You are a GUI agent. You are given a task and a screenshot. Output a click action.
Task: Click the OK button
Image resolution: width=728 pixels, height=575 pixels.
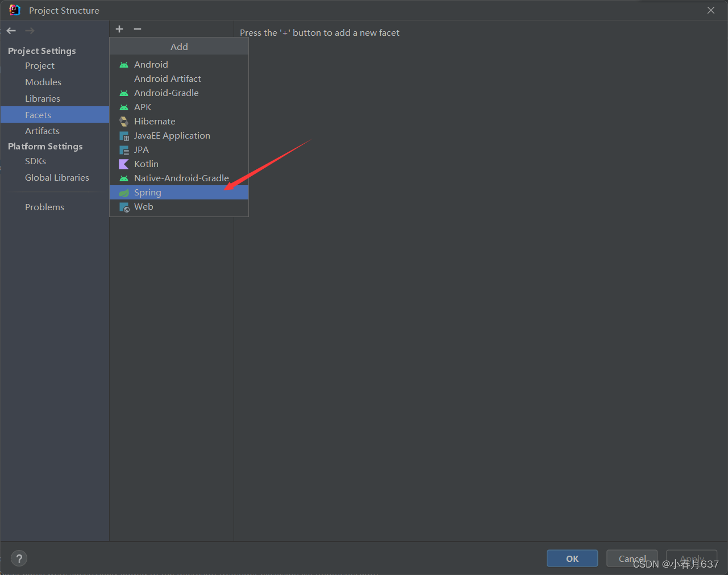[x=572, y=559]
